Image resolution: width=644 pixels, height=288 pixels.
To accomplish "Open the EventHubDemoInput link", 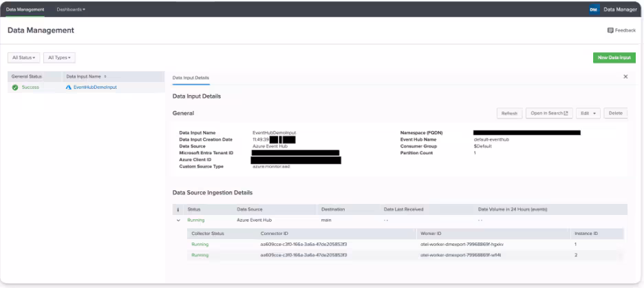I will pyautogui.click(x=95, y=88).
